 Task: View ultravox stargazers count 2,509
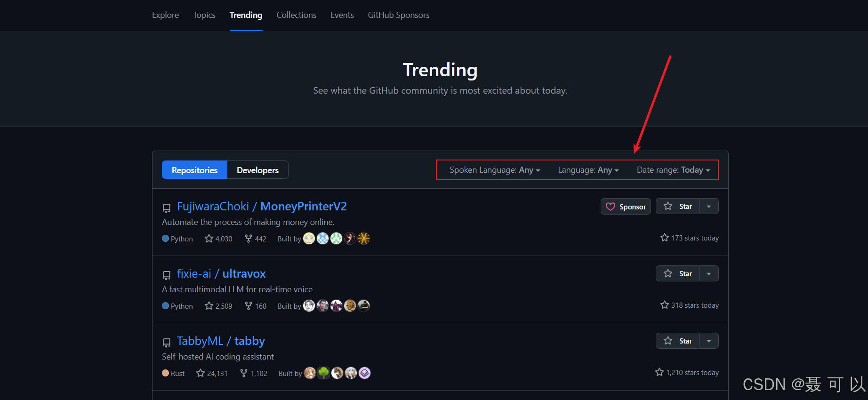(x=218, y=306)
